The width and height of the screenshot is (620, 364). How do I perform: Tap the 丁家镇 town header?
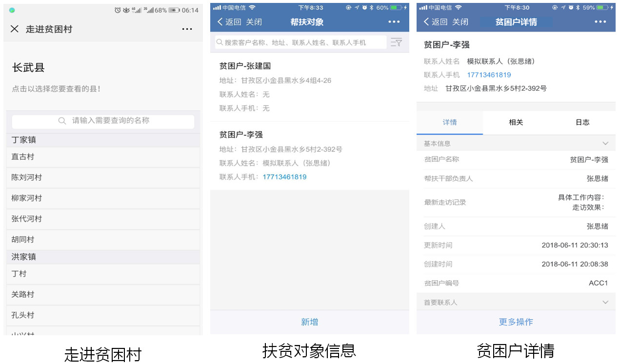tap(103, 140)
